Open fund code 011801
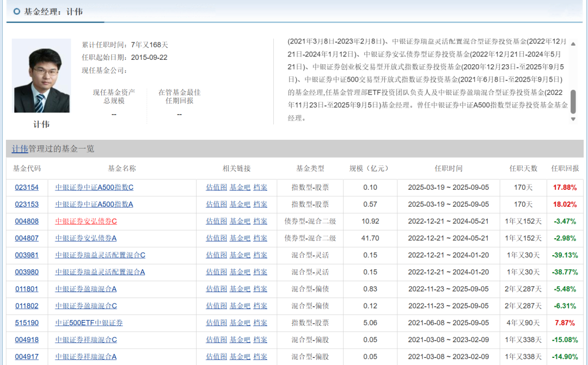The width and height of the screenshot is (588, 365). pyautogui.click(x=27, y=289)
